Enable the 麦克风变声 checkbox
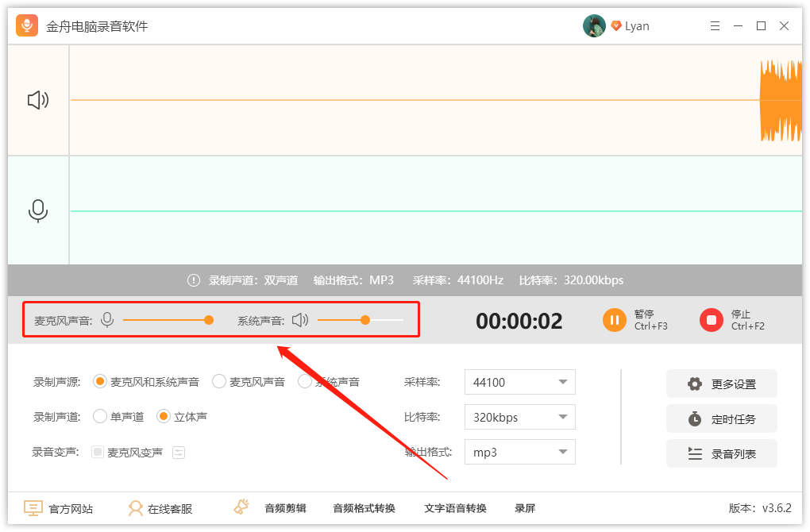 [x=98, y=453]
